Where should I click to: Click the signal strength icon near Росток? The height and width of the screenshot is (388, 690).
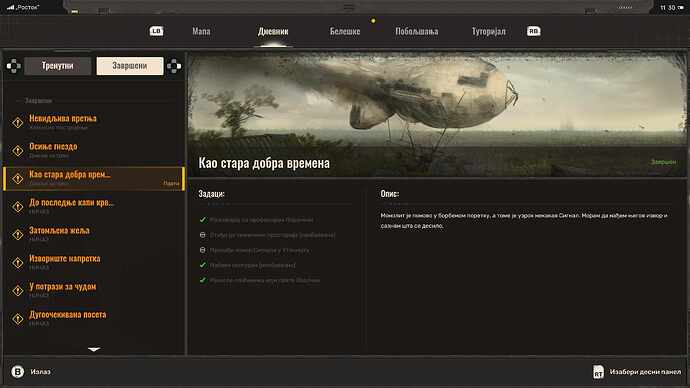[11, 7]
